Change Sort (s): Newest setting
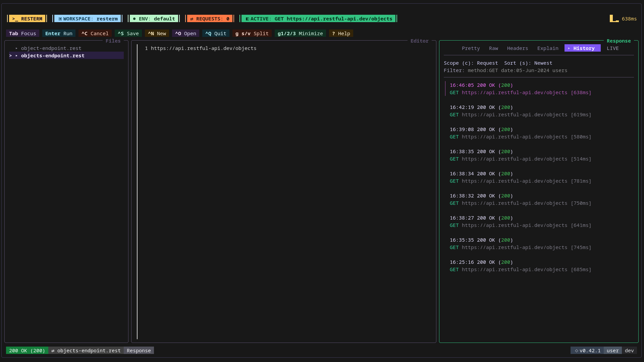Image resolution: width=644 pixels, height=362 pixels. [528, 63]
